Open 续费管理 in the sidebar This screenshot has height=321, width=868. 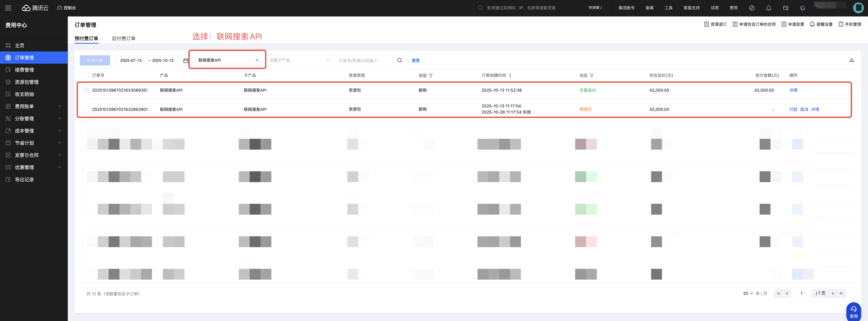pyautogui.click(x=24, y=70)
